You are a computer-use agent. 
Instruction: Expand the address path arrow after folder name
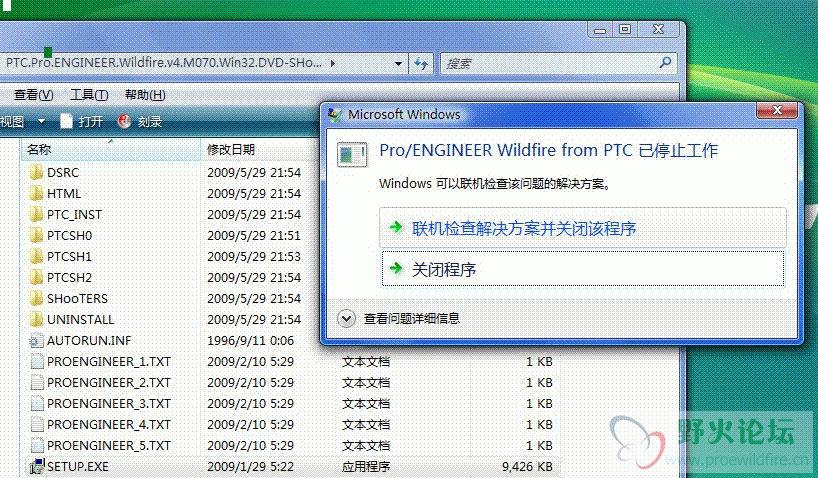click(x=333, y=64)
